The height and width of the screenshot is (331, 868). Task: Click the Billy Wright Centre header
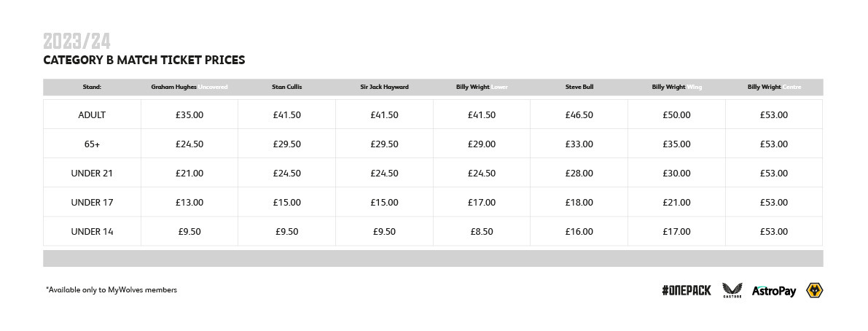(774, 87)
